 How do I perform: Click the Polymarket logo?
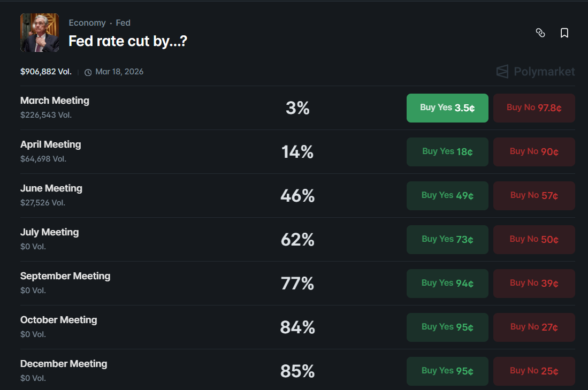point(535,71)
